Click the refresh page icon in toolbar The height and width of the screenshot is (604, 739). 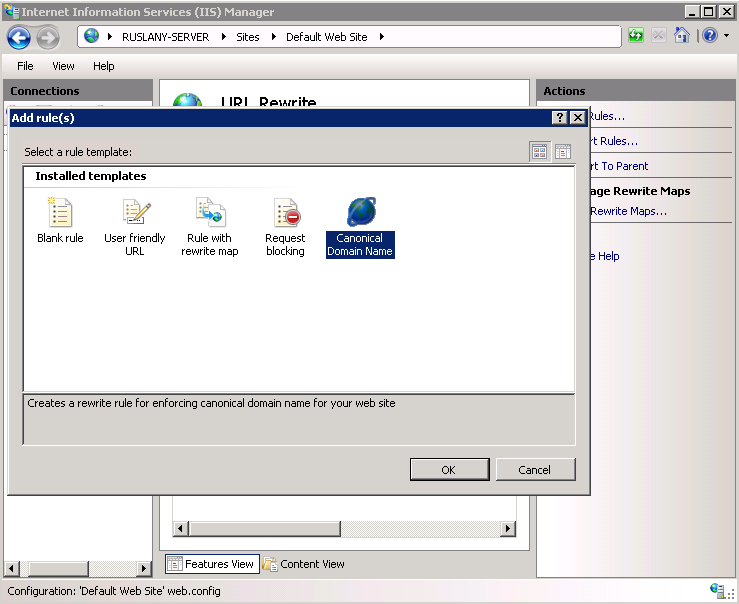637,36
